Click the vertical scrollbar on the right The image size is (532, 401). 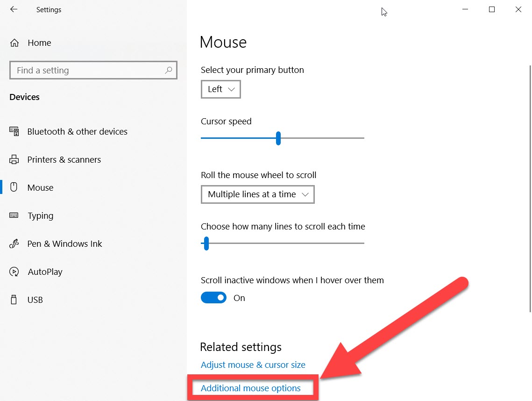point(530,188)
